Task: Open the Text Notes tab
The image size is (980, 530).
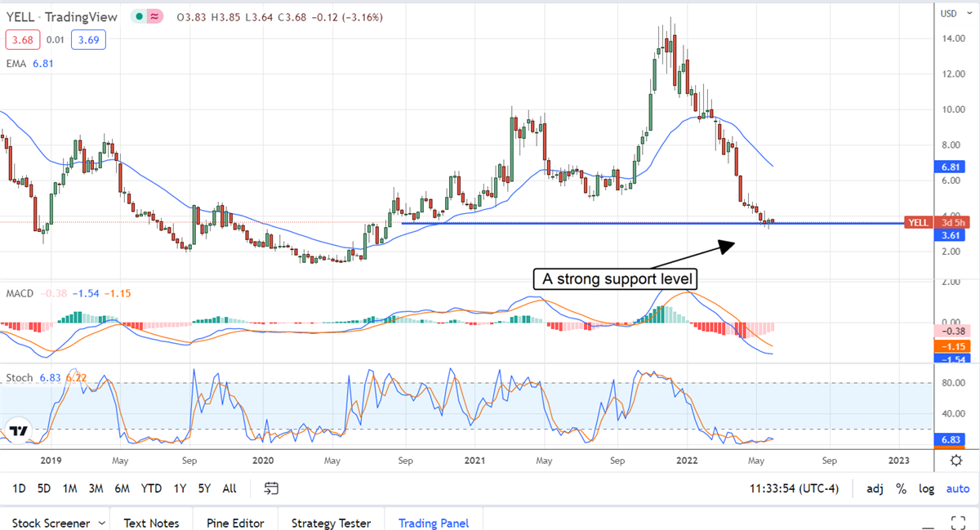Action: tap(152, 523)
